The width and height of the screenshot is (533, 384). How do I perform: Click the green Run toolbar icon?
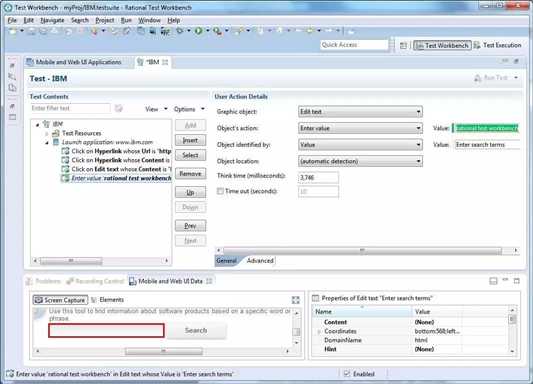[198, 31]
